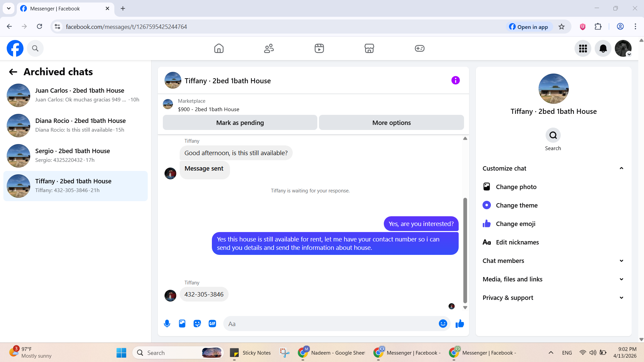Bookmark this page with the star
This screenshot has width=644, height=362.
pos(561,27)
